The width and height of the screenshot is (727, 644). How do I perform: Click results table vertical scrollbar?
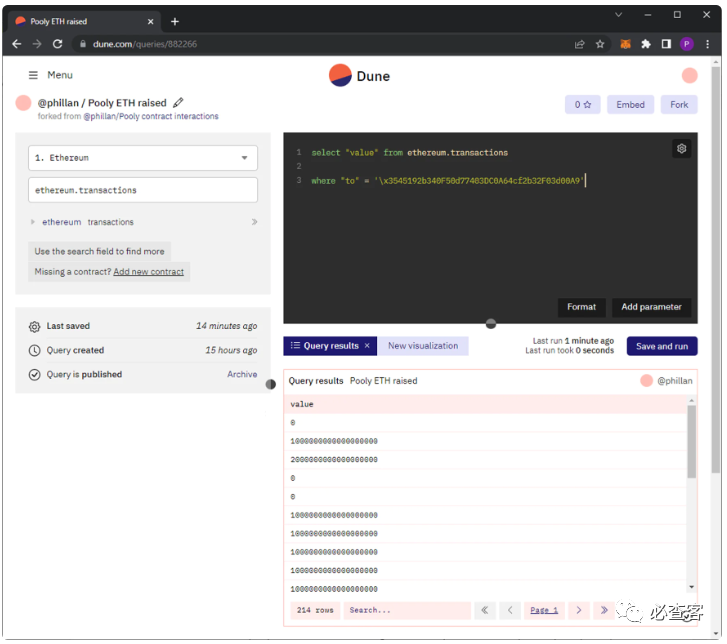click(x=691, y=441)
